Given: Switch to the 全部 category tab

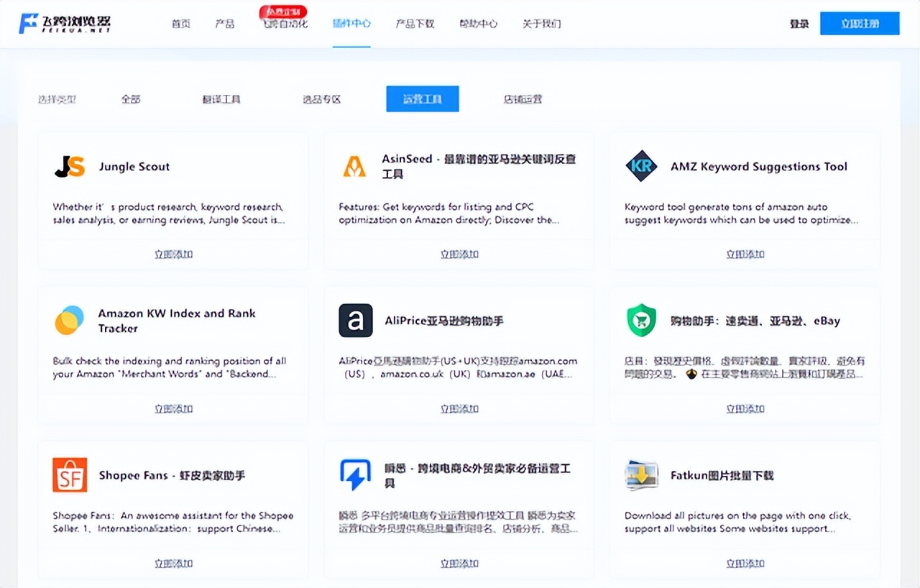Looking at the screenshot, I should [131, 98].
